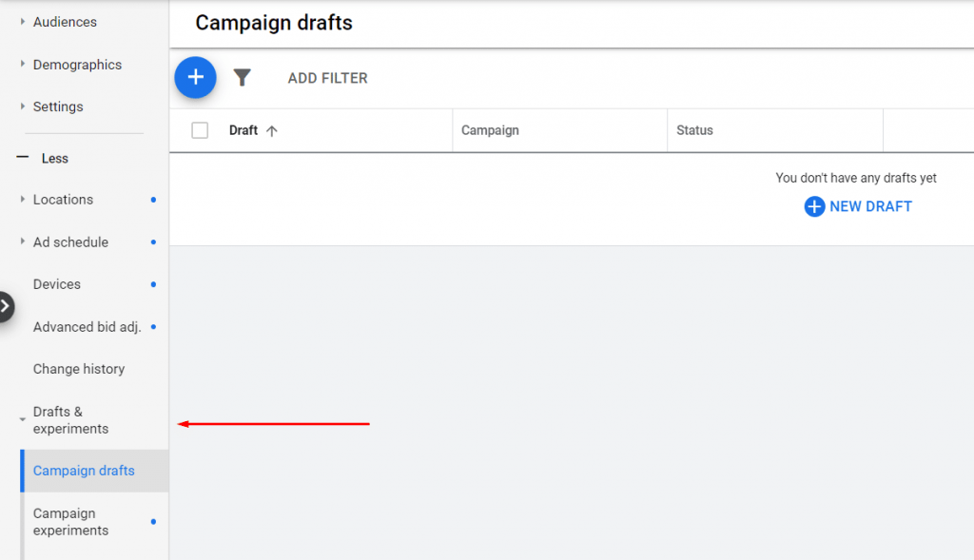Expand the Audiences menu section
This screenshot has width=974, height=560.
coord(23,22)
